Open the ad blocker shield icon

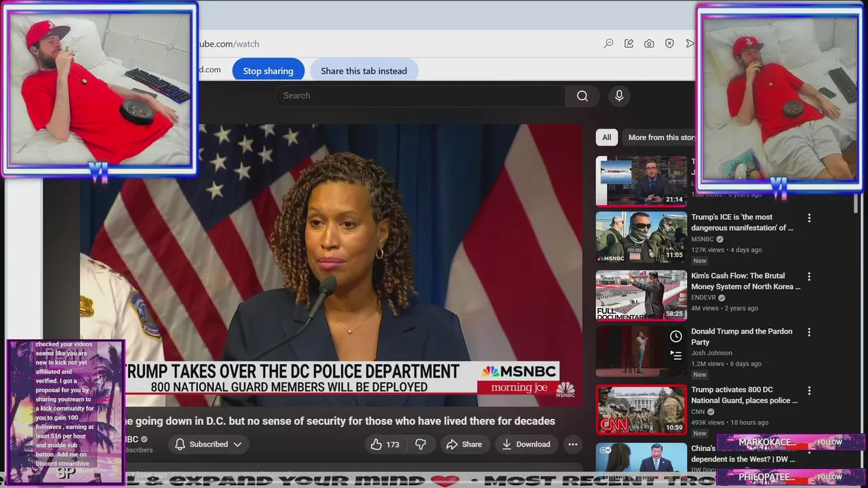(x=669, y=43)
